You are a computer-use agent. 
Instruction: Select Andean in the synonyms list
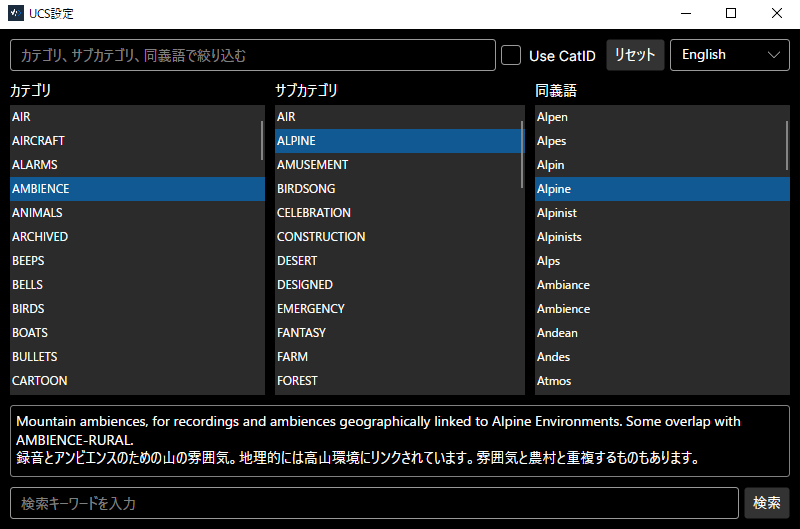[557, 333]
